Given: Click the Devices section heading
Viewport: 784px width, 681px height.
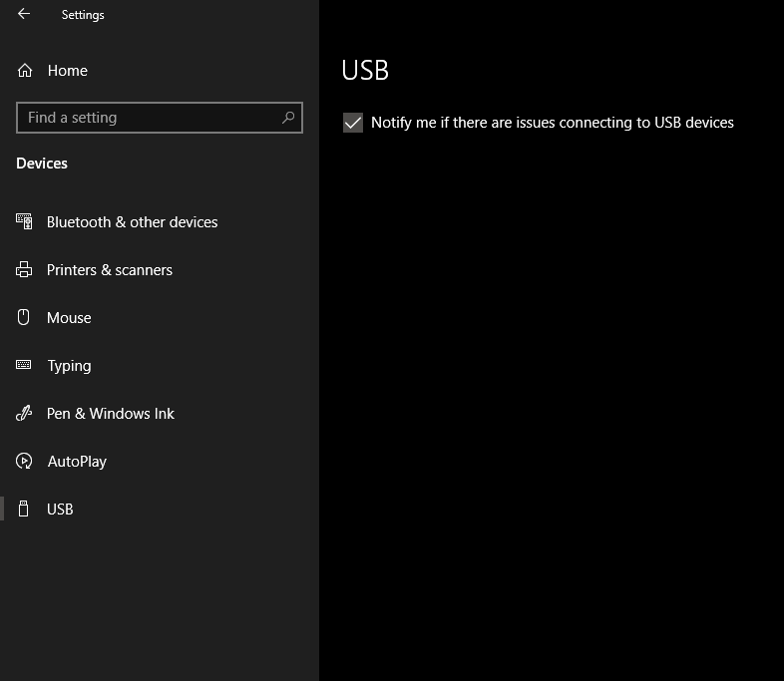Looking at the screenshot, I should [x=42, y=164].
